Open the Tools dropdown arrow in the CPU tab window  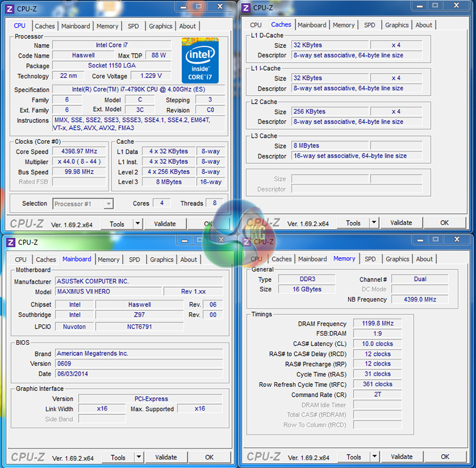[137, 224]
